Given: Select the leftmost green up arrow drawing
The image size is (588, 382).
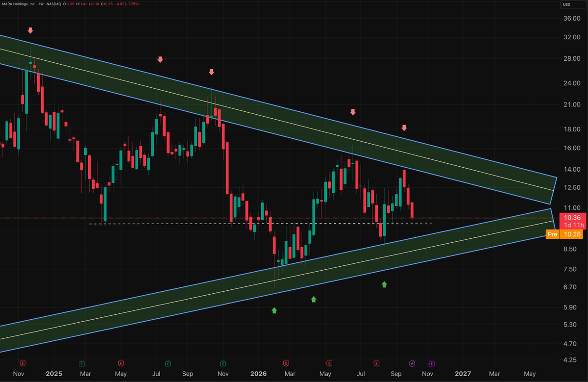Looking at the screenshot, I should pyautogui.click(x=274, y=310).
